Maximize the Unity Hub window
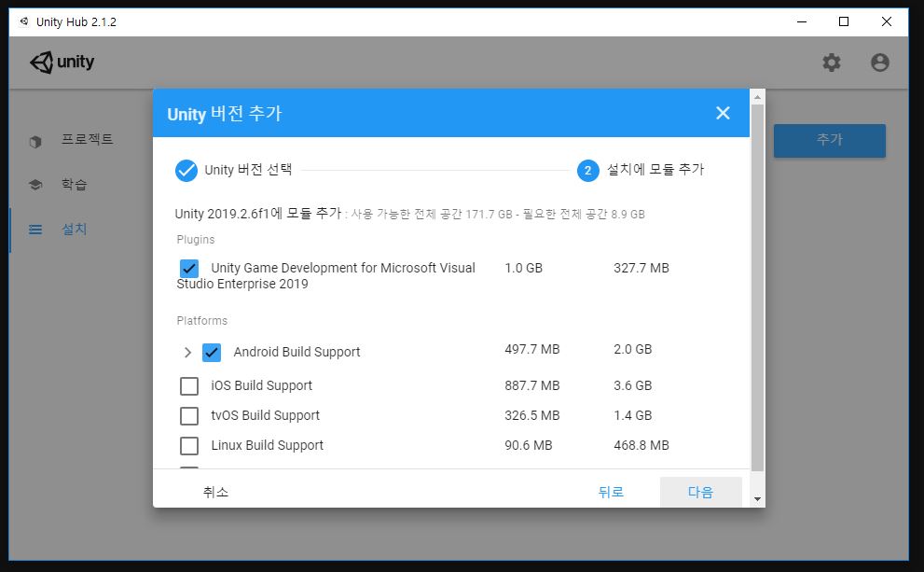The width and height of the screenshot is (924, 572). [x=844, y=21]
